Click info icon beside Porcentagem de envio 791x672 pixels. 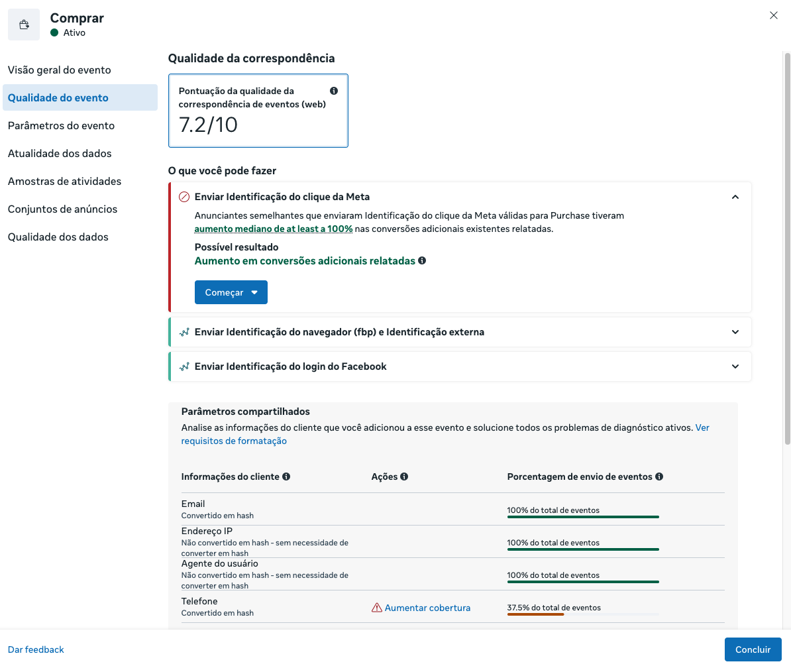tap(659, 476)
